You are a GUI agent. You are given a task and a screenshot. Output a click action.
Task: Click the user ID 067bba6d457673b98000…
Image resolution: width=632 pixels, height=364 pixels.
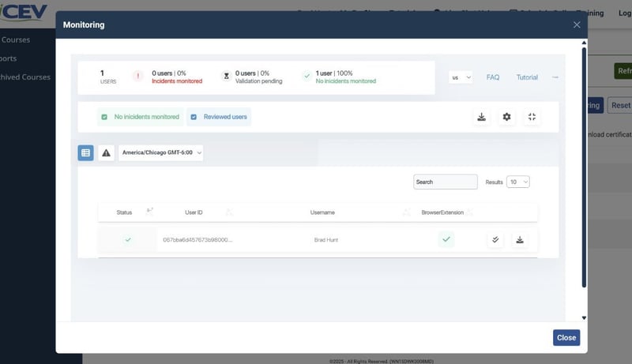click(x=197, y=239)
